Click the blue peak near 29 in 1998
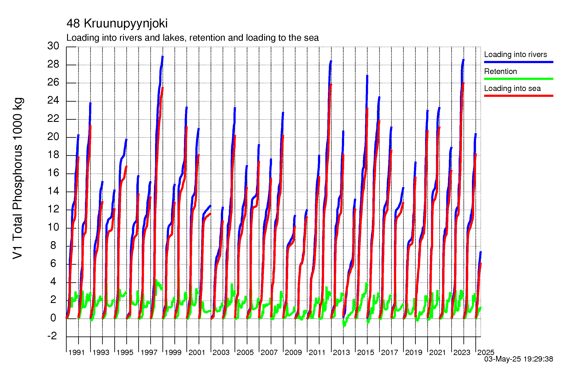This screenshot has width=588, height=370. pos(163,57)
